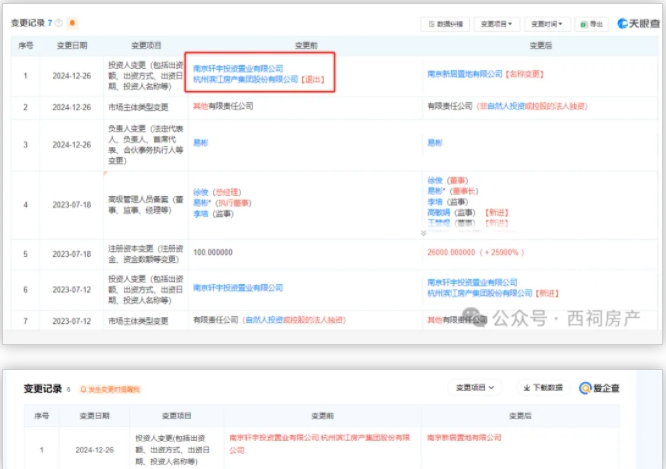Click the orange 发生变更时提醒我 bell reminder
Screen dimensions: 666x469
click(110, 389)
